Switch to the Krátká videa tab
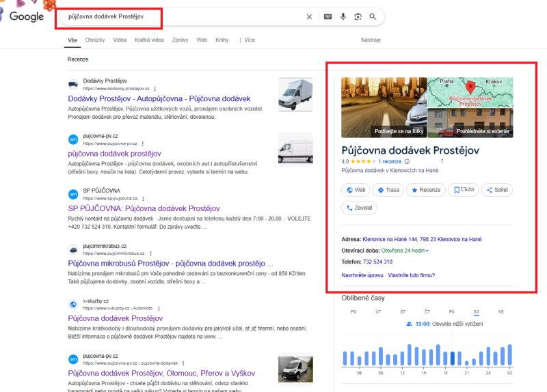 pos(149,40)
